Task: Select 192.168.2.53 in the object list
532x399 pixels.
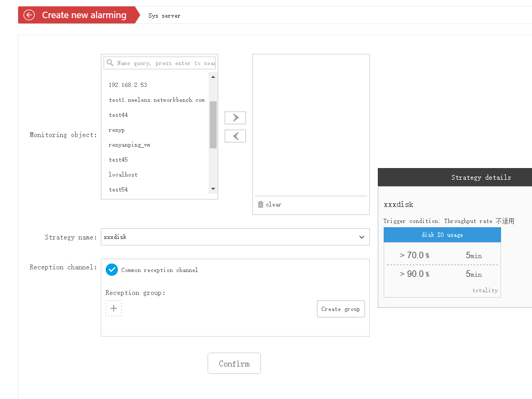Action: 128,85
